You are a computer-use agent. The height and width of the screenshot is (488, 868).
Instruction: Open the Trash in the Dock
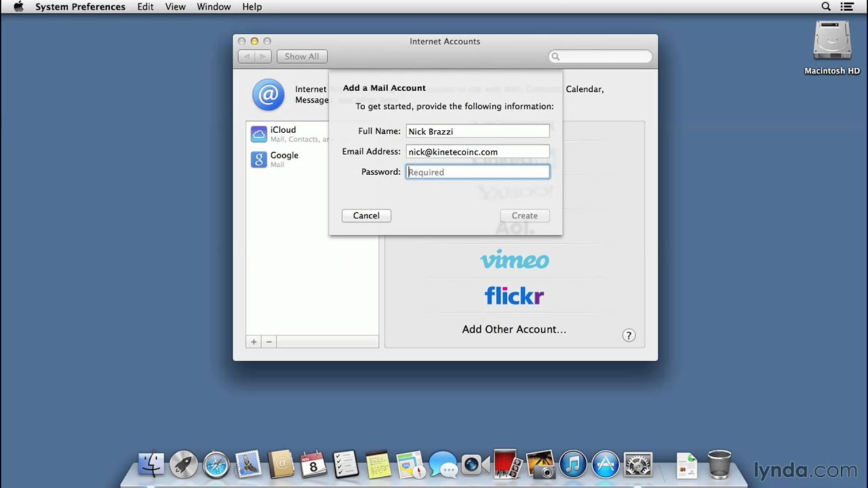tap(719, 465)
